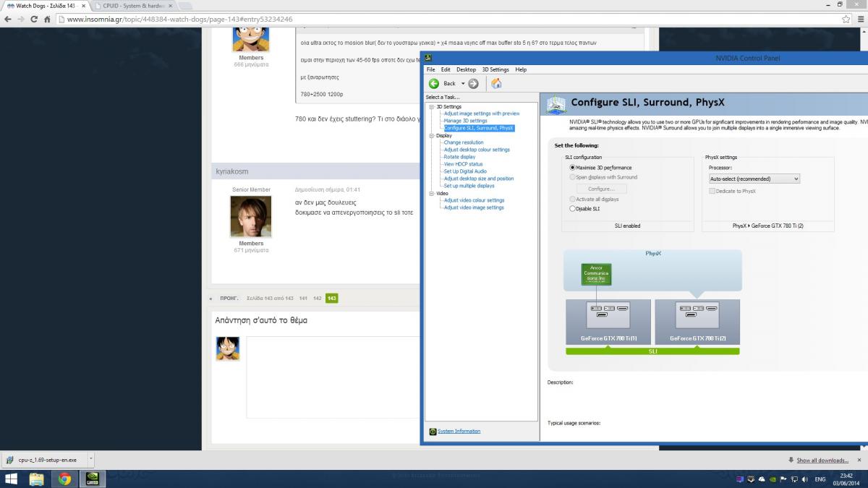Screen dimensions: 868x488
Task: Open cpu-z_1.69-setup-en.exe from downloads bar
Action: pyautogui.click(x=46, y=460)
